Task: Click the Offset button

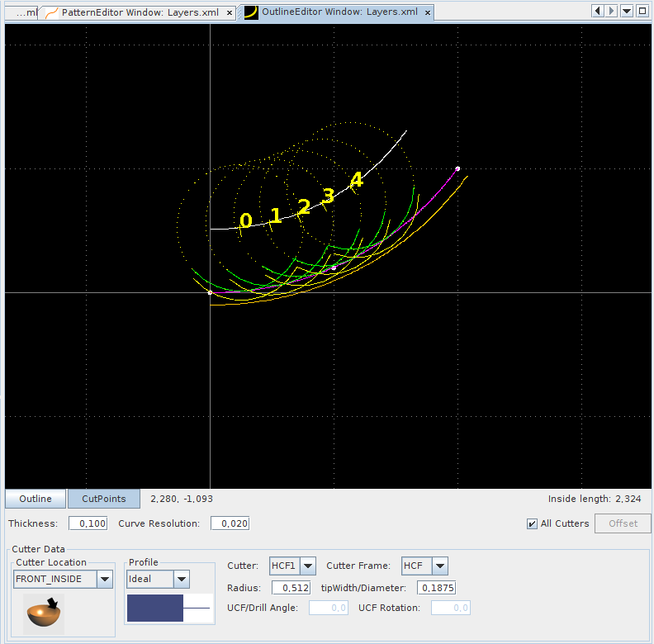Action: [623, 523]
